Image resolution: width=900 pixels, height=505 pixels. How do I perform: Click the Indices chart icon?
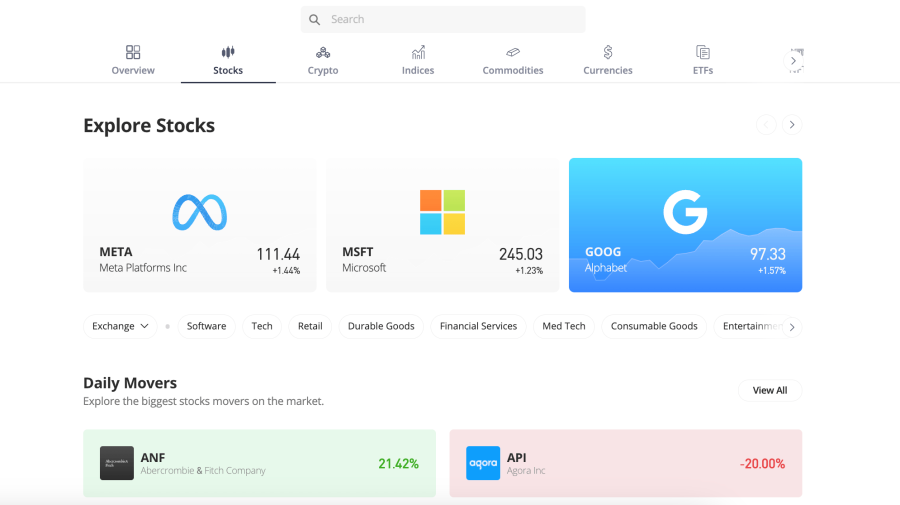[x=418, y=52]
